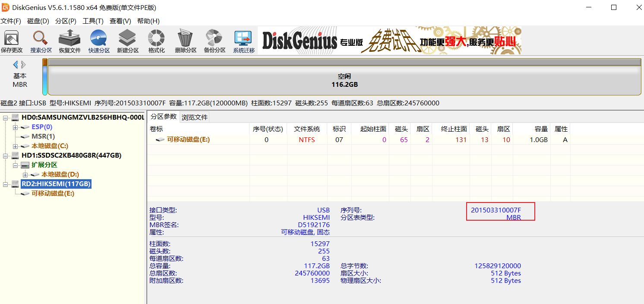644x304 pixels.
Task: Select MSR(1) partition in disk tree
Action: (x=43, y=136)
